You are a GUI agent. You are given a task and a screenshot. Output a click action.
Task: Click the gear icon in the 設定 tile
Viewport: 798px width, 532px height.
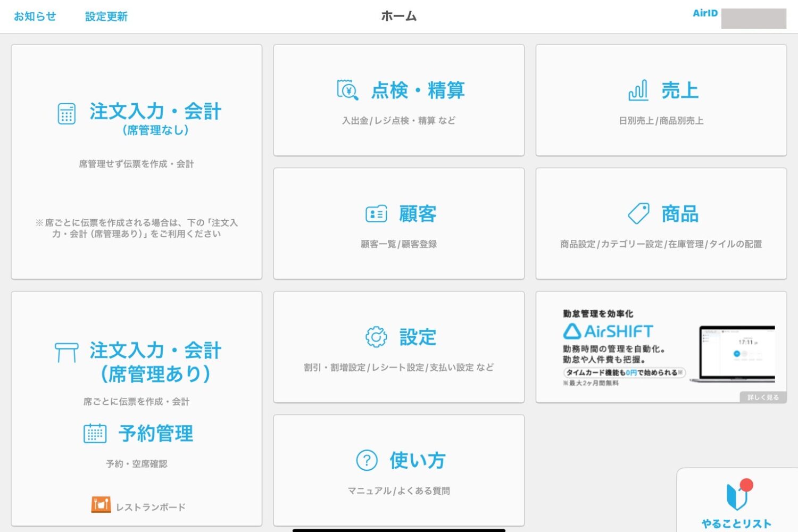click(x=376, y=336)
